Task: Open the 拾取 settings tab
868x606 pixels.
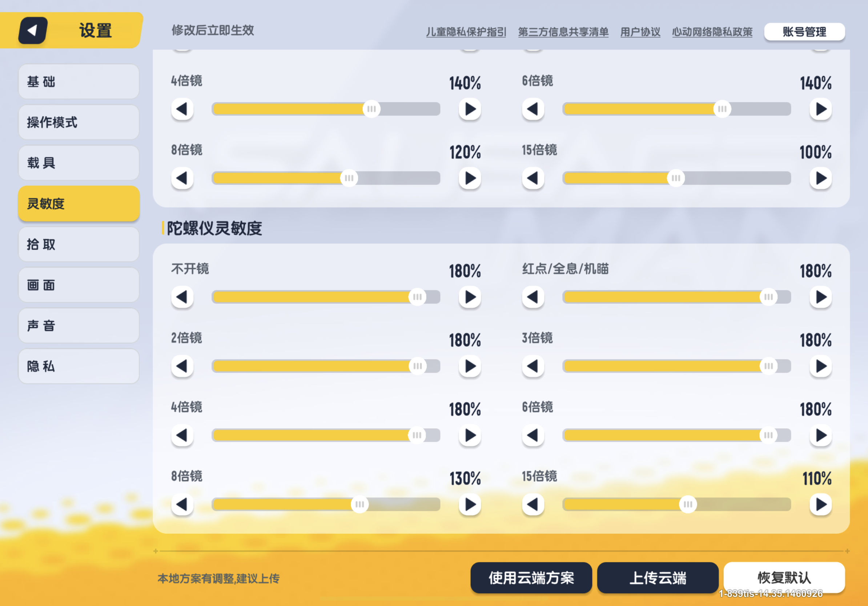Action: (x=79, y=245)
